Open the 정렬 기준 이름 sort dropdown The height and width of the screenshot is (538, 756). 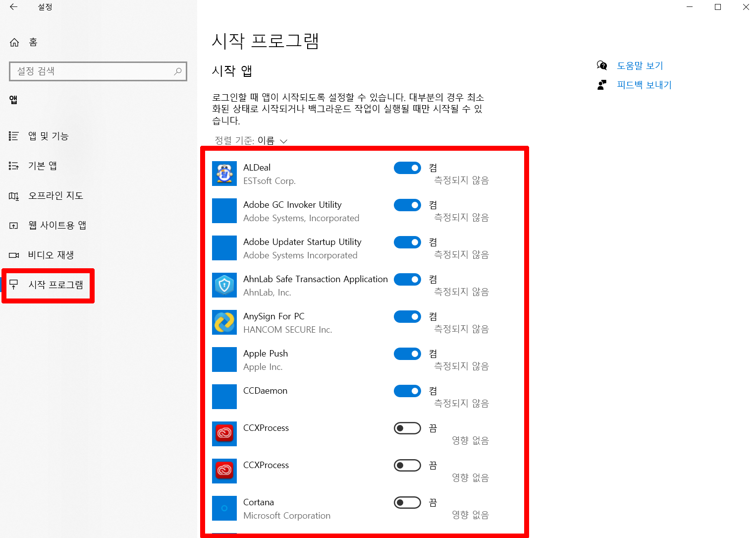click(x=251, y=141)
